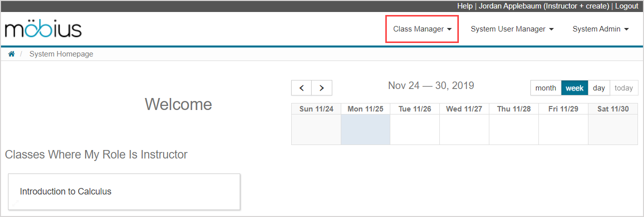Click System Homepage breadcrumb text
Image resolution: width=644 pixels, height=217 pixels.
(x=61, y=54)
